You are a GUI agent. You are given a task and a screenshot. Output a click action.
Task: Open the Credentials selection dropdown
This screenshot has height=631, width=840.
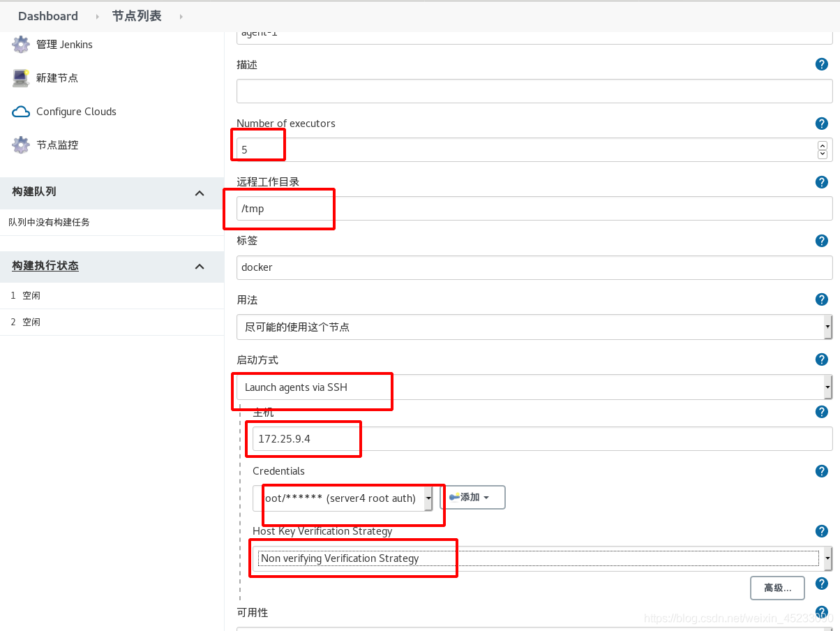343,498
